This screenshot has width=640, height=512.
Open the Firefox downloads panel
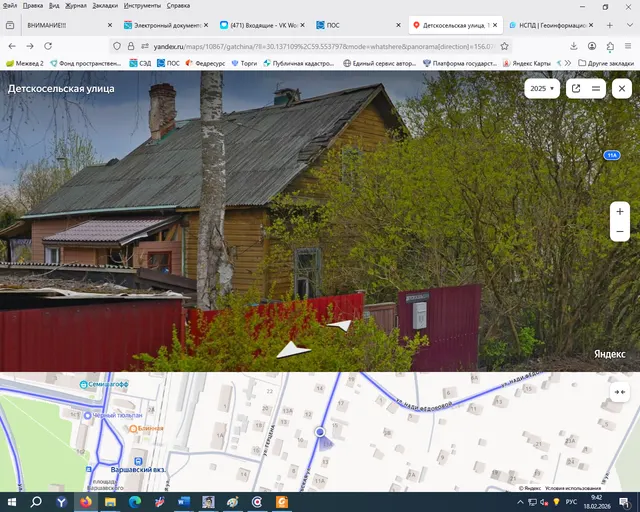point(573,46)
